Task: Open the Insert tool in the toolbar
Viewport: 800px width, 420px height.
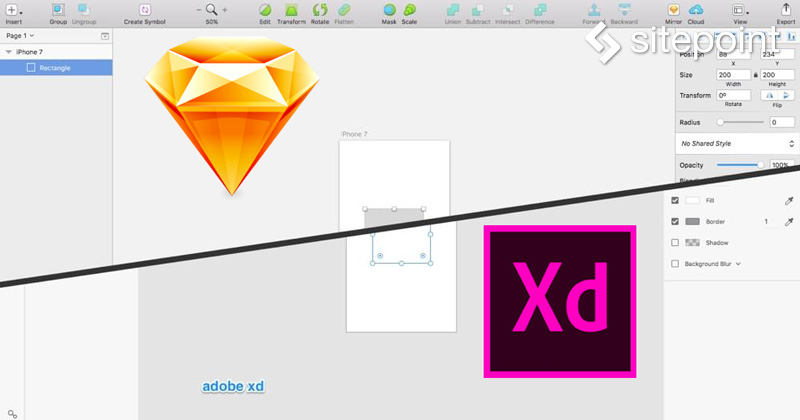Action: point(13,10)
